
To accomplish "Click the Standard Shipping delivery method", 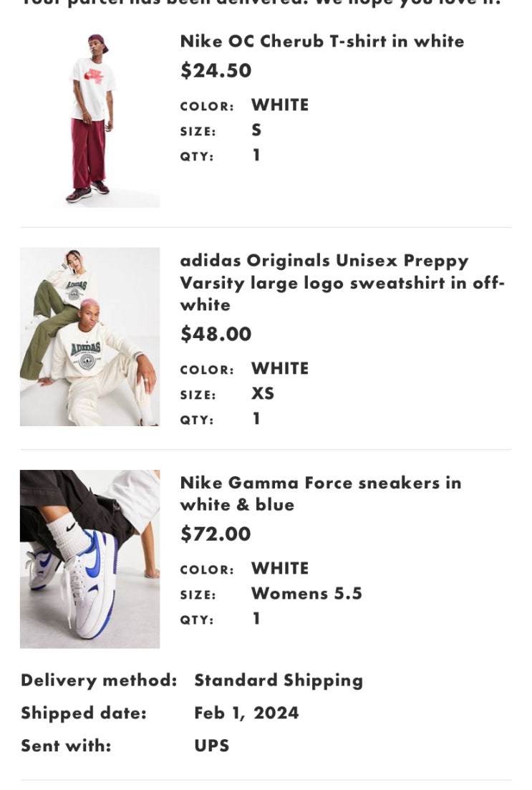I will coord(279,680).
